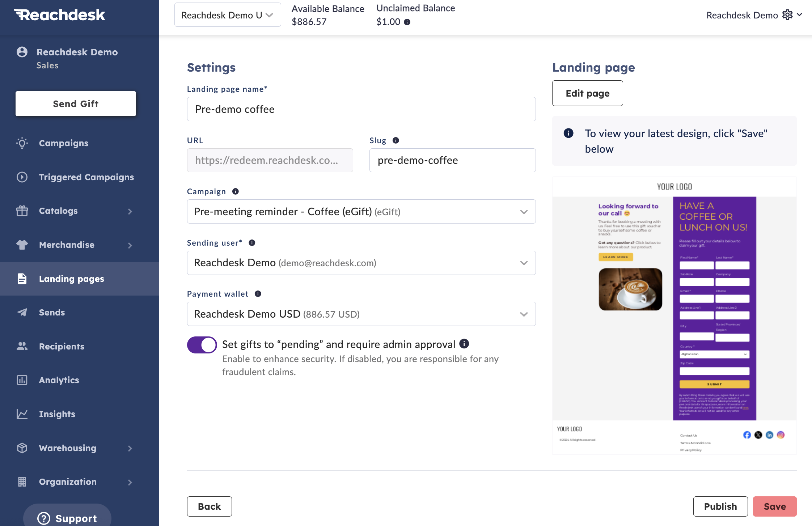Viewport: 812px width, 526px height.
Task: Click the Sending user info icon
Action: [252, 243]
